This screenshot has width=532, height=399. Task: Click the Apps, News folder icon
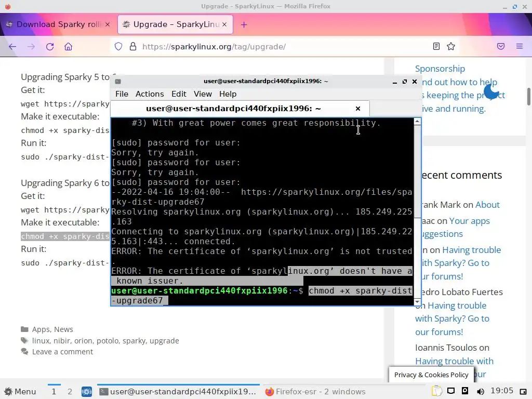pos(24,329)
